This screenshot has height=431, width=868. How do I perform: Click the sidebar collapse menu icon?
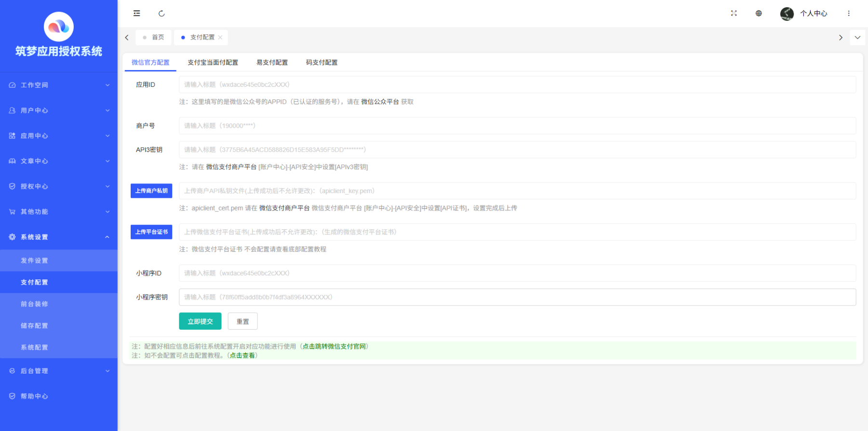pyautogui.click(x=137, y=14)
